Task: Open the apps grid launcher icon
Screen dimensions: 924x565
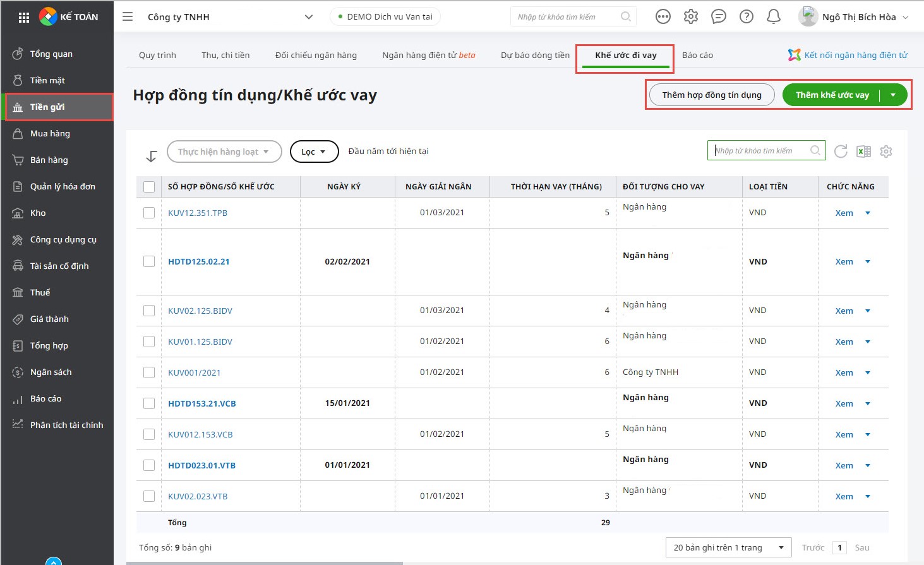Action: pyautogui.click(x=24, y=17)
